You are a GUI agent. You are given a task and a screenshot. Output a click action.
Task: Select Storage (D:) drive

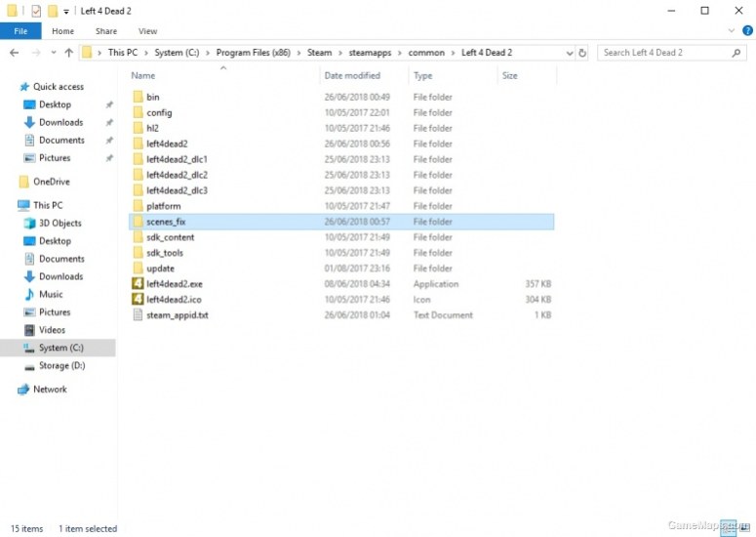[x=61, y=366]
